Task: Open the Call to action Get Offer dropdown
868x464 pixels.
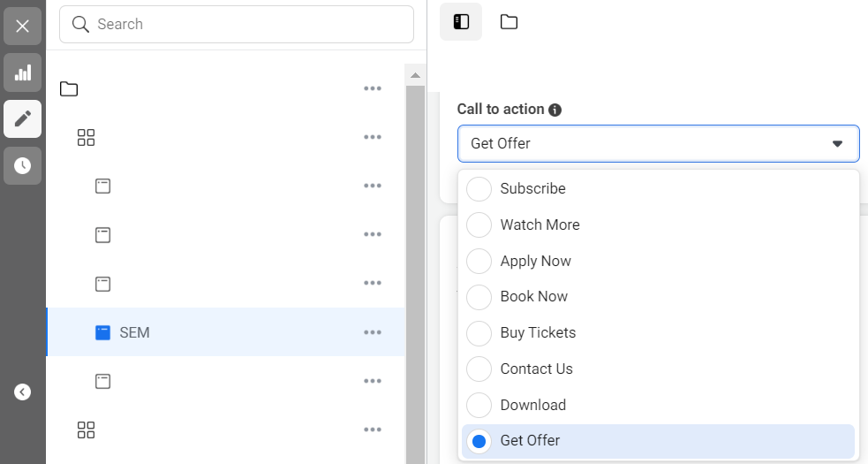Action: click(658, 143)
